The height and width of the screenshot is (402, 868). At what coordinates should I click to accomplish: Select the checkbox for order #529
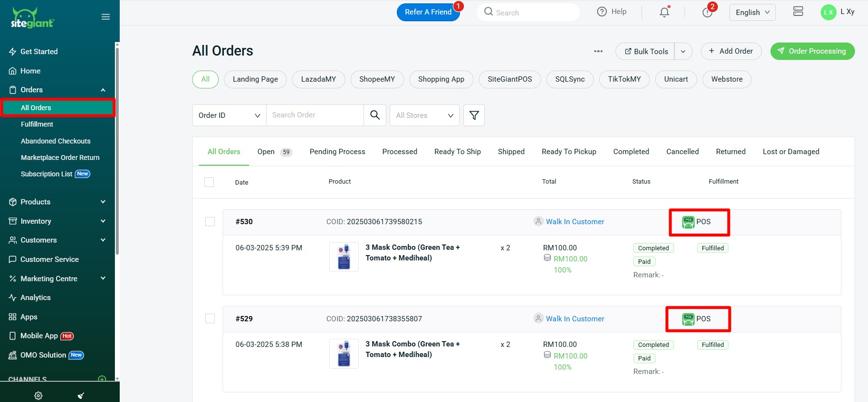point(210,318)
